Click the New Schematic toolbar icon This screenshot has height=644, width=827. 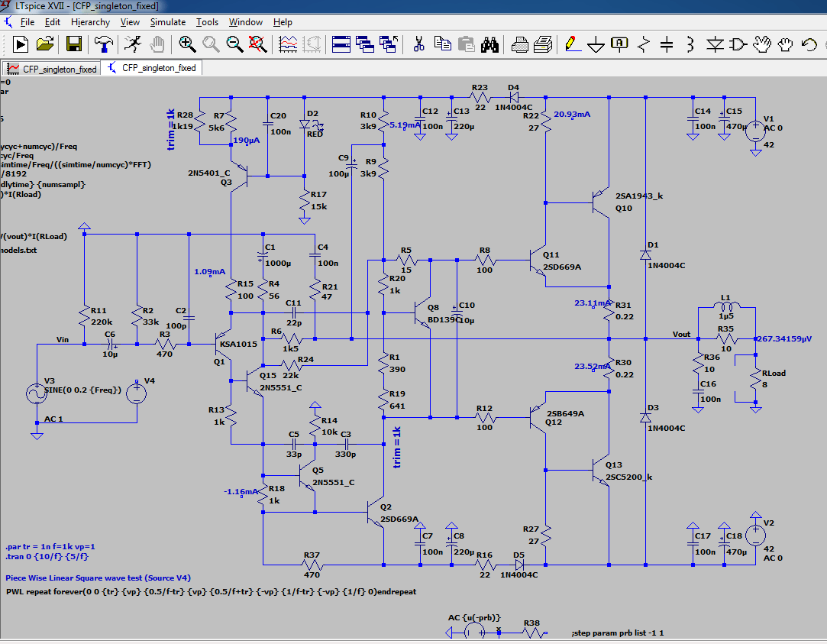point(20,44)
